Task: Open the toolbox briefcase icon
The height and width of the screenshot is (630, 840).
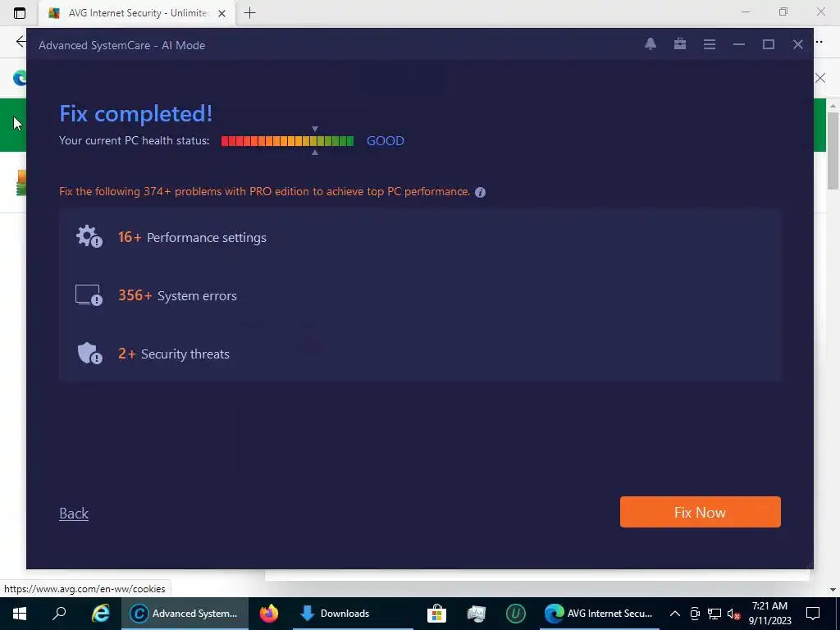Action: [x=680, y=44]
